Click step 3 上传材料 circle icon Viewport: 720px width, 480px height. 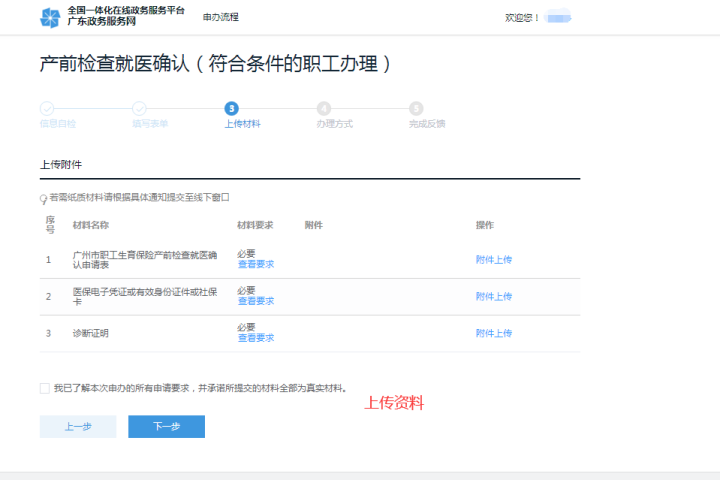(x=232, y=108)
